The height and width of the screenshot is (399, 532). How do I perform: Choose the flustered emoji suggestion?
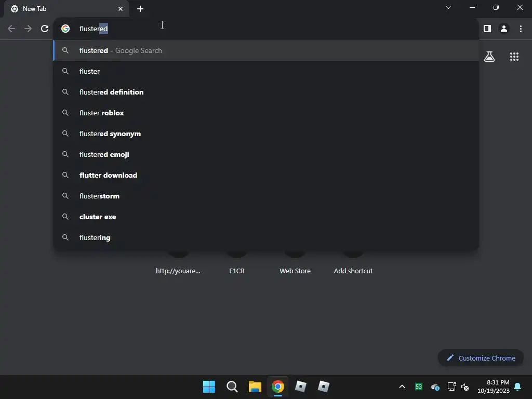coord(267,154)
